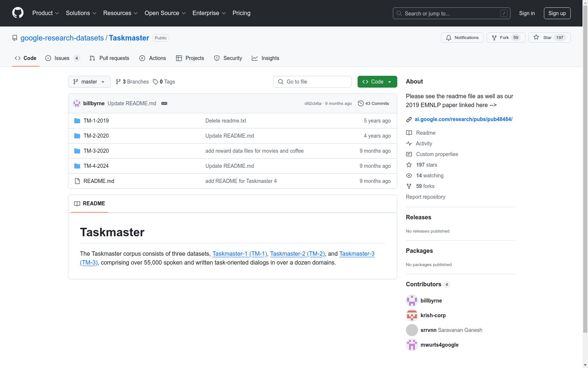Image resolution: width=588 pixels, height=368 pixels.
Task: Open the master branch selector dropdown
Action: [89, 82]
